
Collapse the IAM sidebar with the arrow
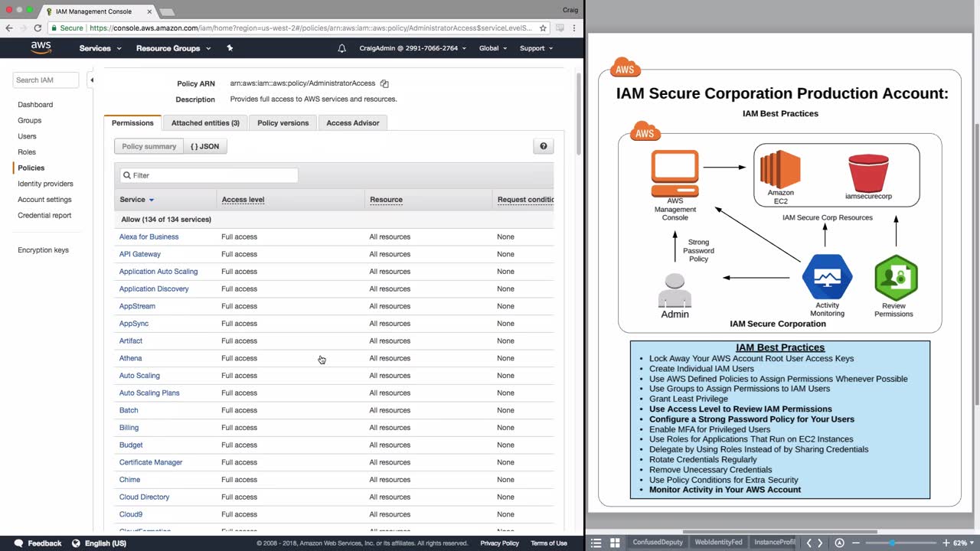[x=91, y=80]
